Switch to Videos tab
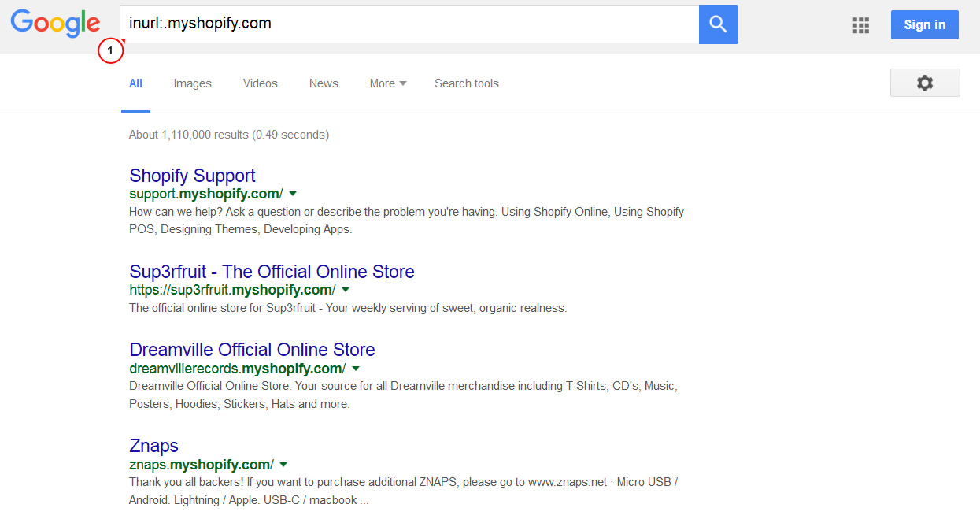 [x=261, y=83]
